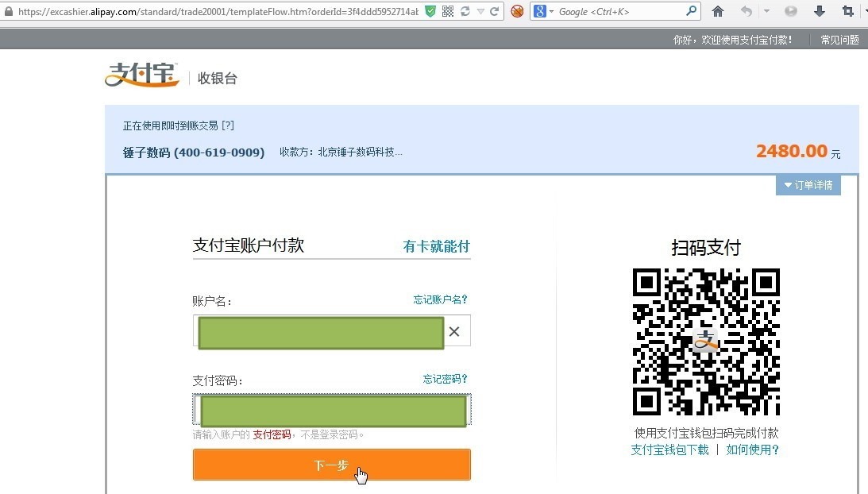Open the Google search engine selector
Screen dimensions: 868x494
[x=544, y=11]
